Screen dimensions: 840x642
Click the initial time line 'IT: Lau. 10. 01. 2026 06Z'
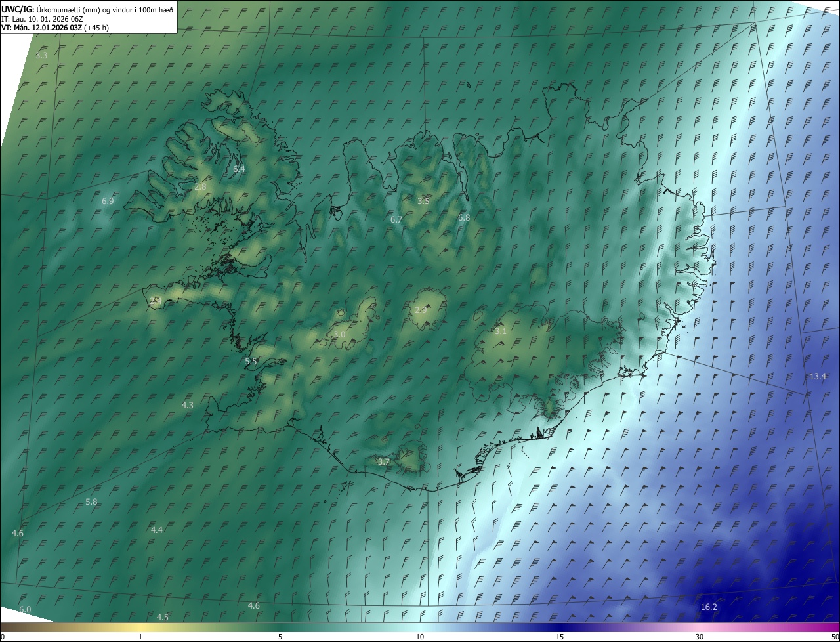click(42, 18)
